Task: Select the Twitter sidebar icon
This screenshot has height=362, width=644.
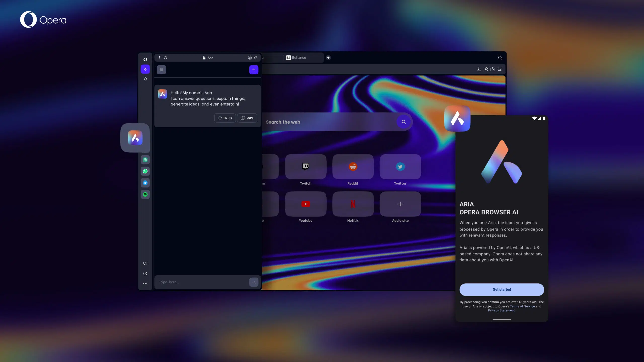Action: coord(145,183)
